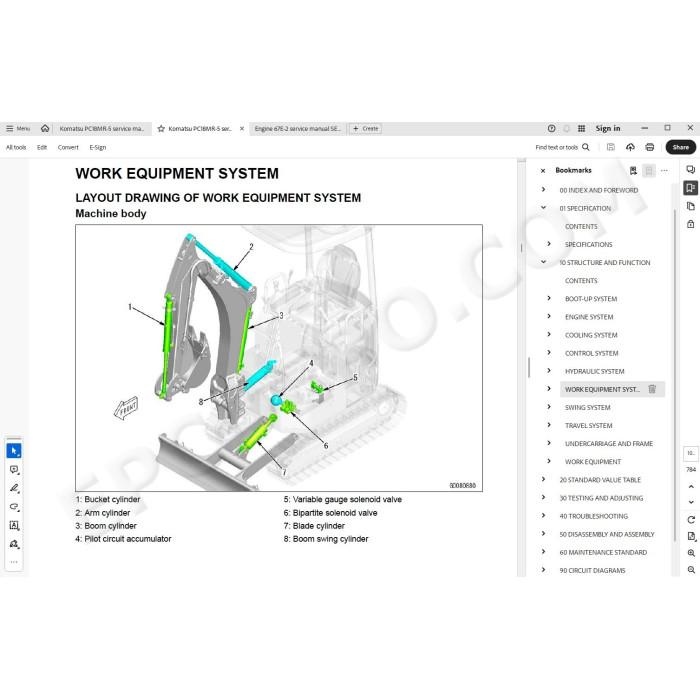Expand 00 INDEX AND FOREWORD bookmark
700x700 pixels.
[x=543, y=189]
